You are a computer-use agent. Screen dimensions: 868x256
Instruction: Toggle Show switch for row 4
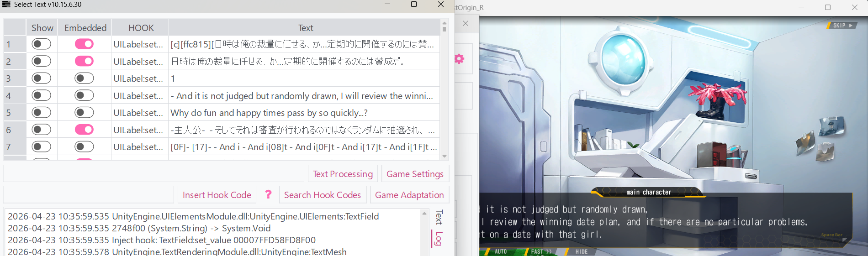click(x=41, y=95)
